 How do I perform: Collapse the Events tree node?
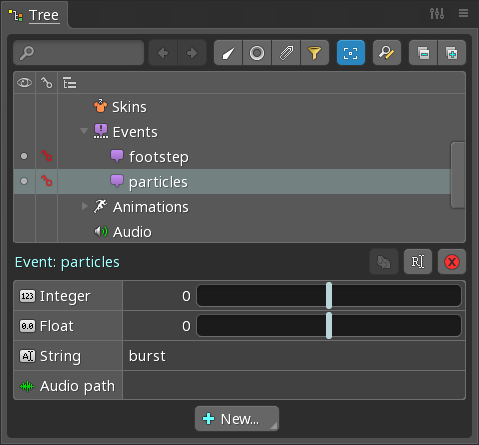(x=84, y=131)
